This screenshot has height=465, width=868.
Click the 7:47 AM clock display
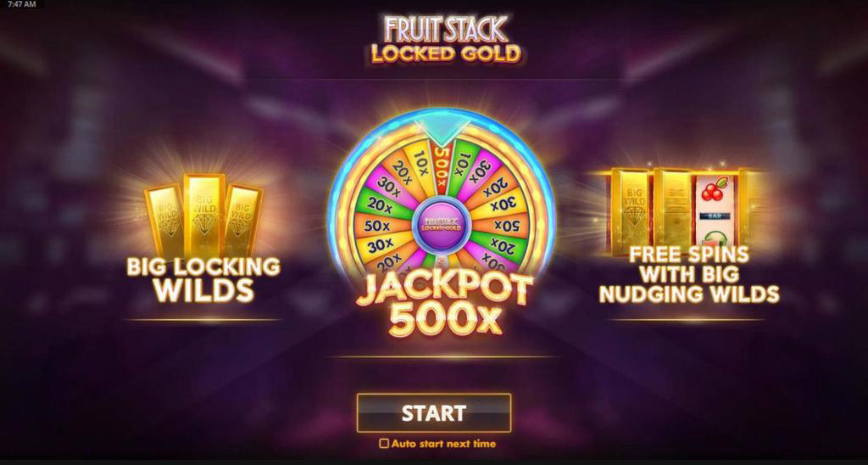[22, 4]
